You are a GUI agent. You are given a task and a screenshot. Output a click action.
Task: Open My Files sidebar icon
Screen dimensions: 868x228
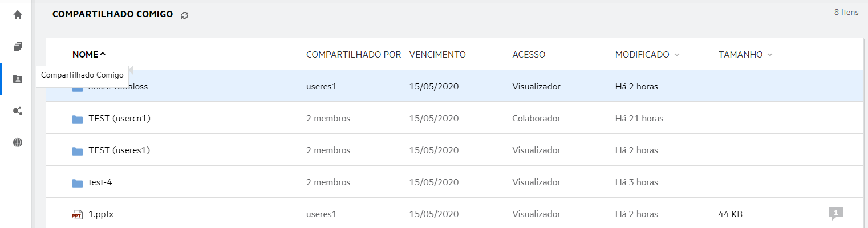click(17, 47)
